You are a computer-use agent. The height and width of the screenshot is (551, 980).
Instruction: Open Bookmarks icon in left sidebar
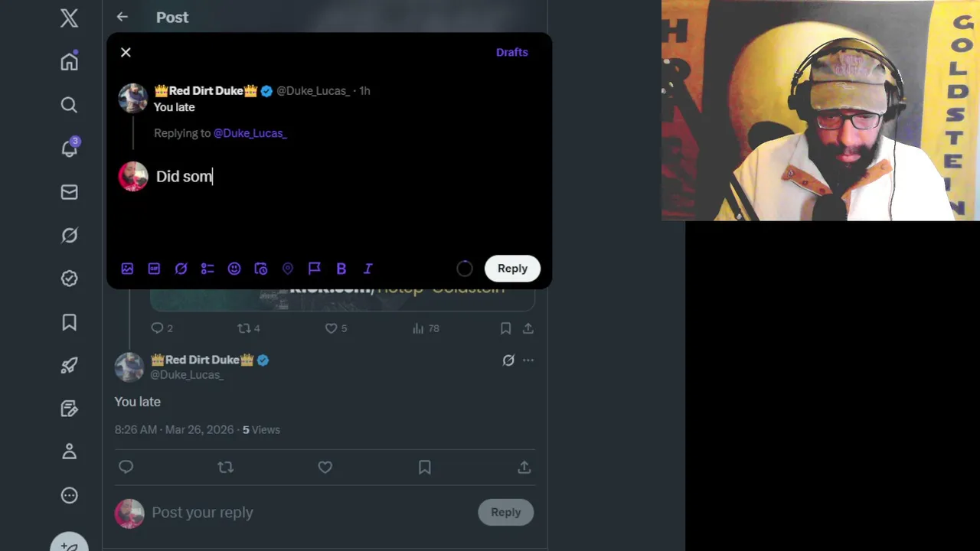(69, 322)
